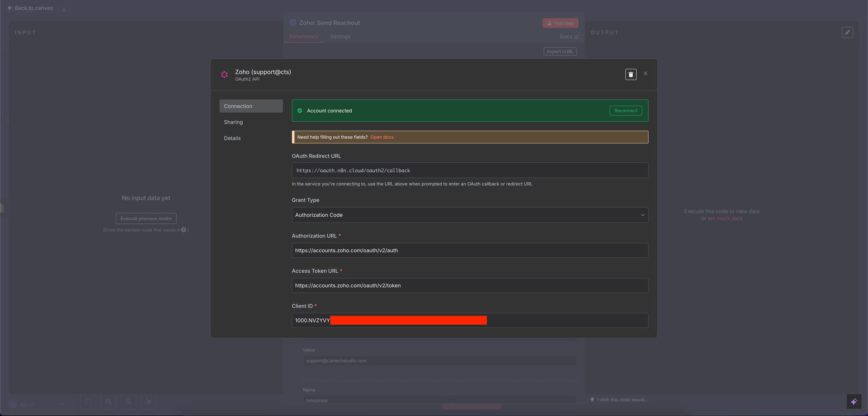The image size is (868, 416).
Task: Open the Grant Type dropdown
Action: 470,215
